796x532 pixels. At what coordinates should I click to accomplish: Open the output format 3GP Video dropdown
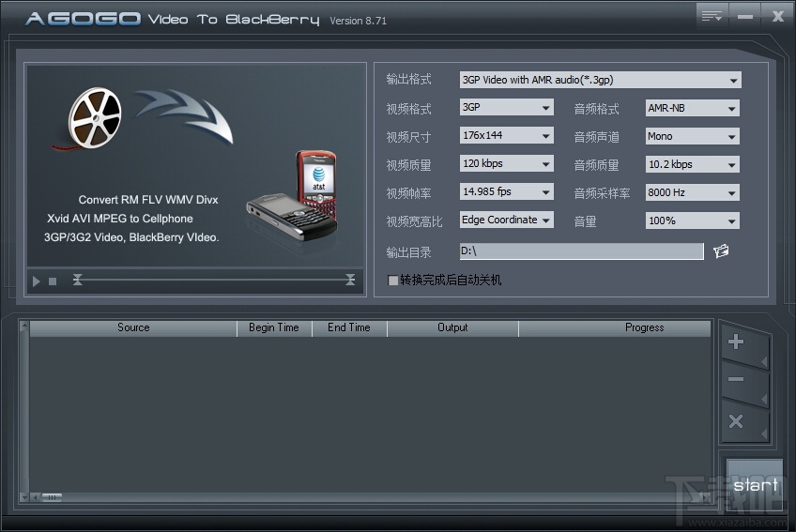pos(600,80)
